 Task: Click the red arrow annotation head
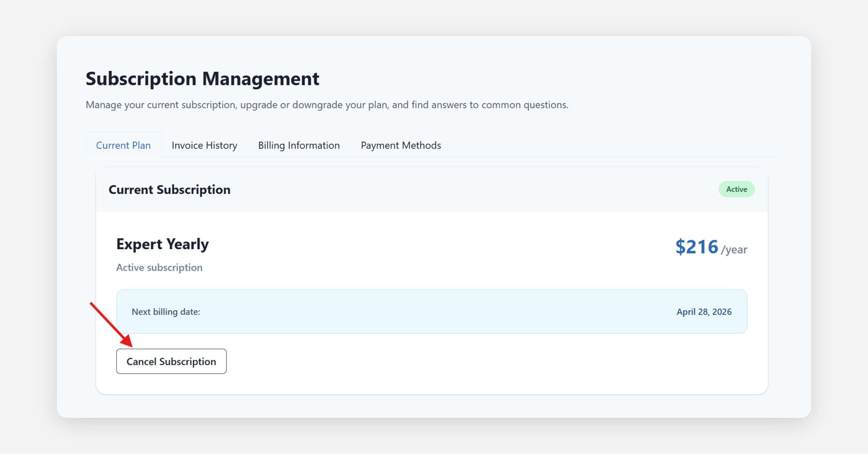click(127, 341)
